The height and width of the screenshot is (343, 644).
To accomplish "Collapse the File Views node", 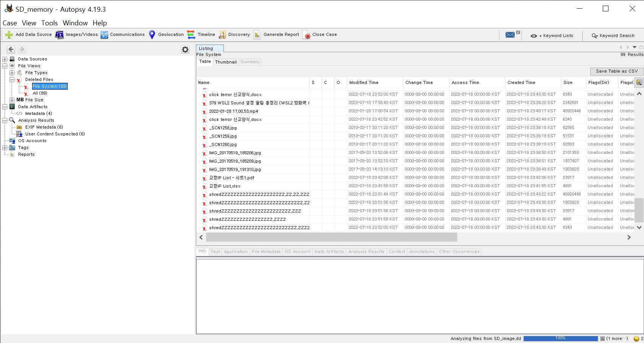I will (x=5, y=66).
